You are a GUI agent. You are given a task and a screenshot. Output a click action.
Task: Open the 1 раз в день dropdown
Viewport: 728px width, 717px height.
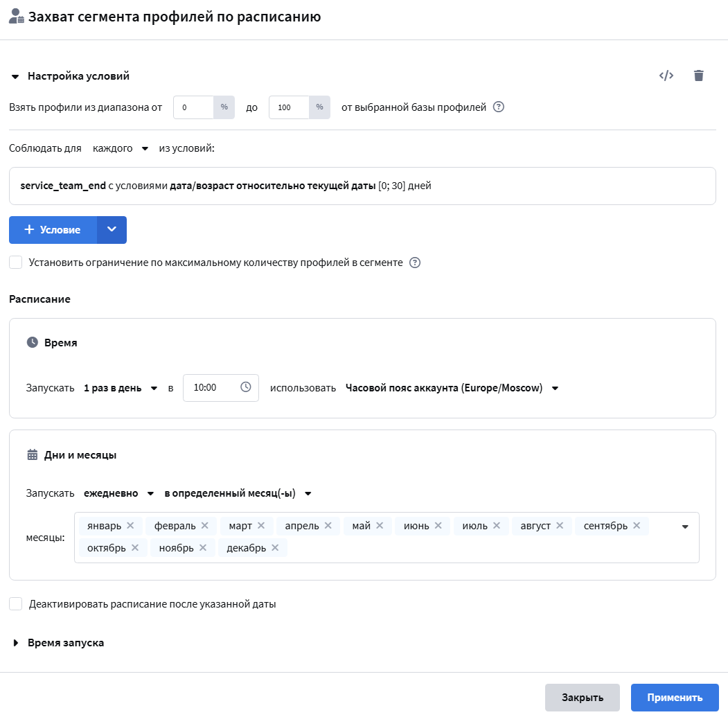click(x=121, y=388)
